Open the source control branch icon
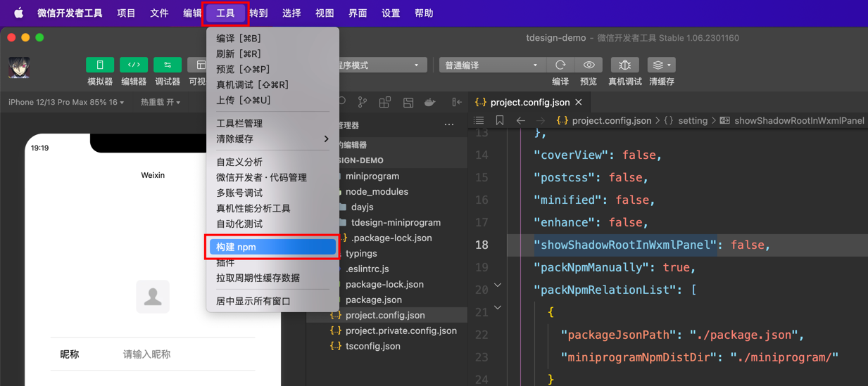 [362, 103]
